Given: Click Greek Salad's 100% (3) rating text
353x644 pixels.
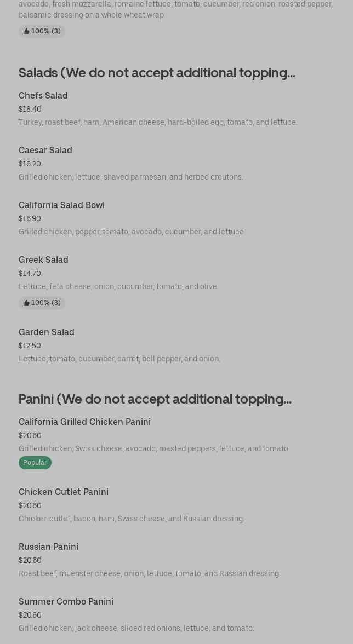Looking at the screenshot, I should [46, 303].
